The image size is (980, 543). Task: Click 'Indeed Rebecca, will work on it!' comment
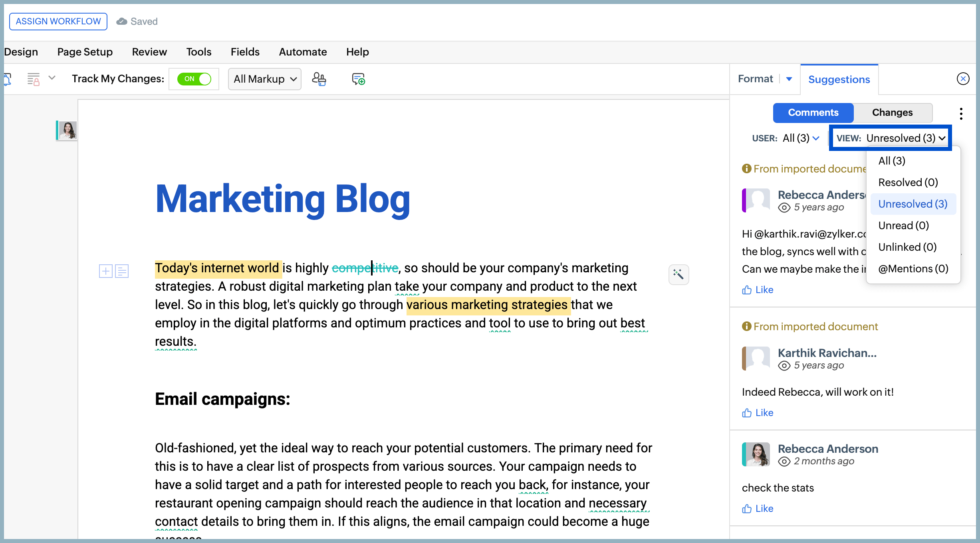[817, 392]
